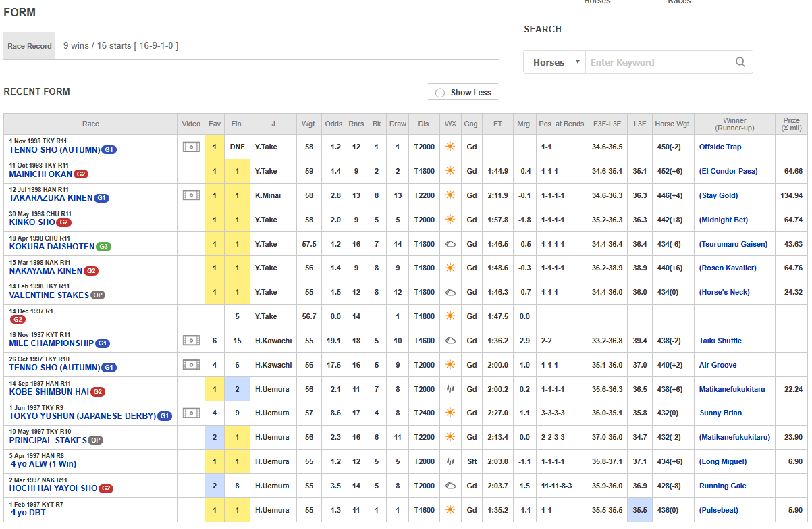Open the KINKO SHO race link
Screen dimensions: 812x529
(x=32, y=222)
